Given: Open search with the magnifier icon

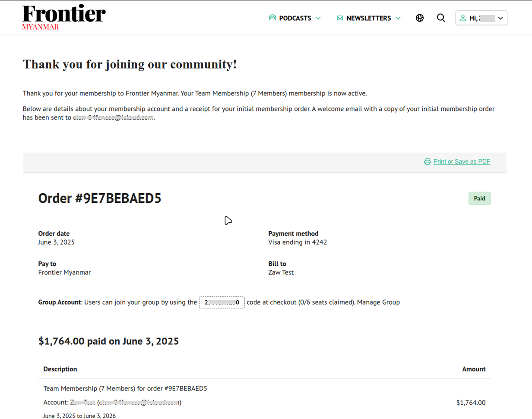Looking at the screenshot, I should [x=441, y=18].
